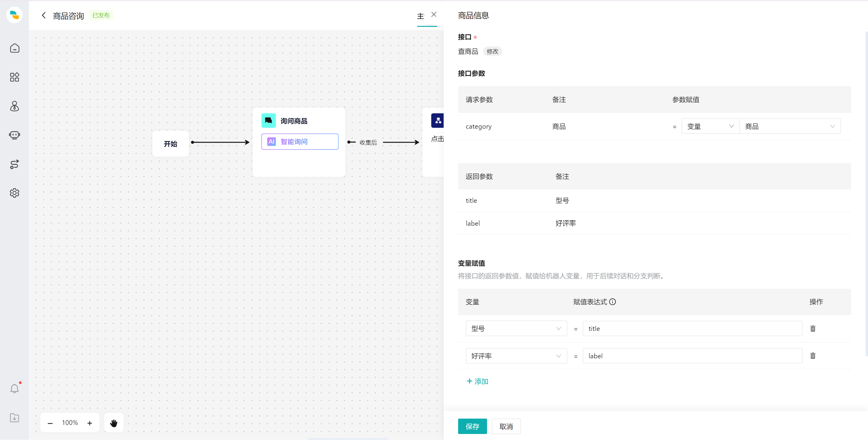Screen dimensions: 868x440
Task: Open the flow route icon in sidebar
Action: (x=14, y=164)
